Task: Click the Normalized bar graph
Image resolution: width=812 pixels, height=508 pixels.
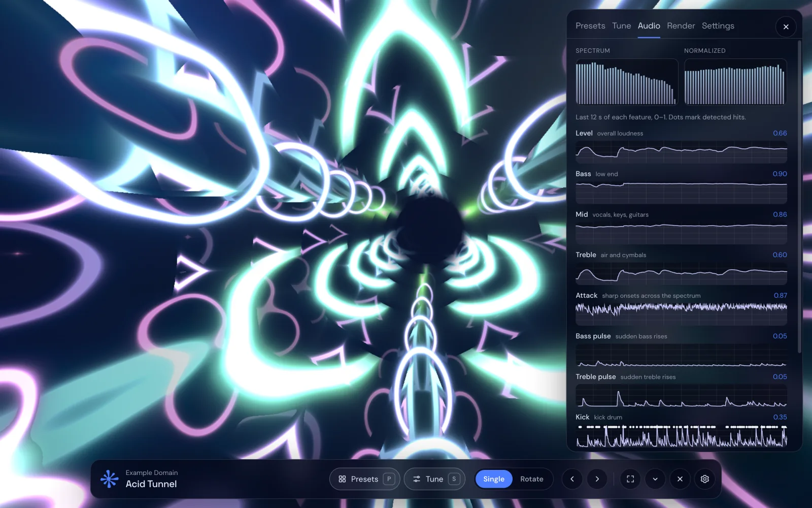Action: tap(735, 82)
